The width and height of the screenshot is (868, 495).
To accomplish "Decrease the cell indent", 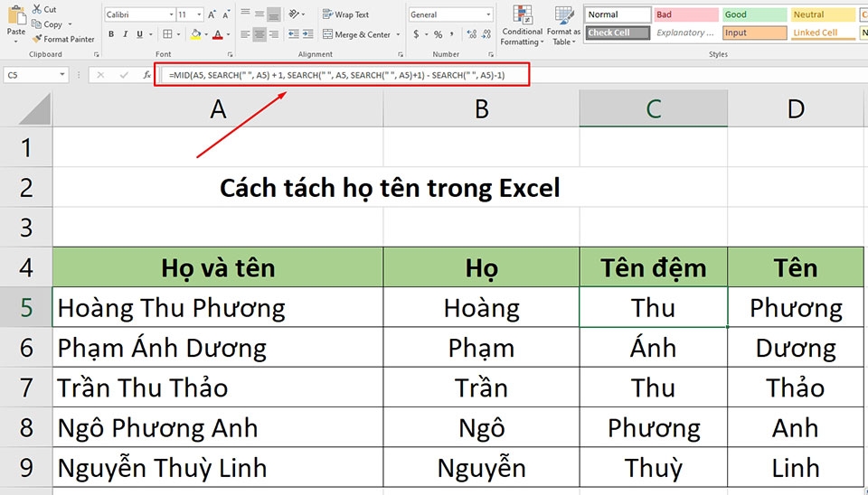I will pos(294,34).
